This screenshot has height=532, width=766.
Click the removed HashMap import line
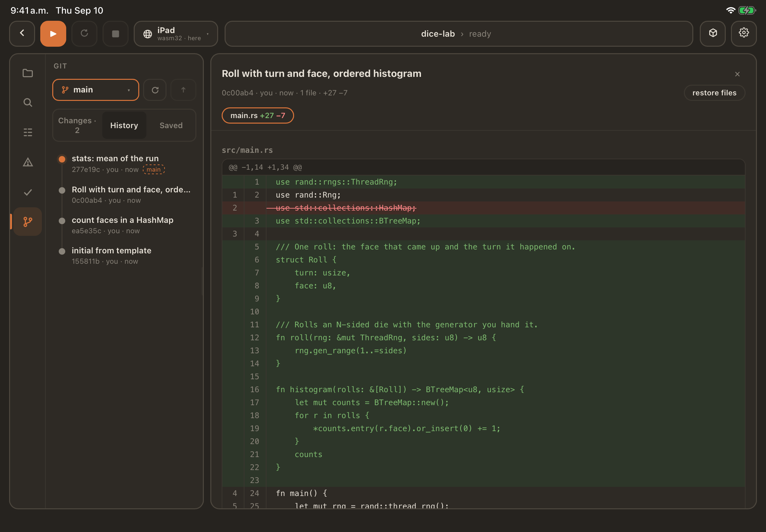point(484,208)
